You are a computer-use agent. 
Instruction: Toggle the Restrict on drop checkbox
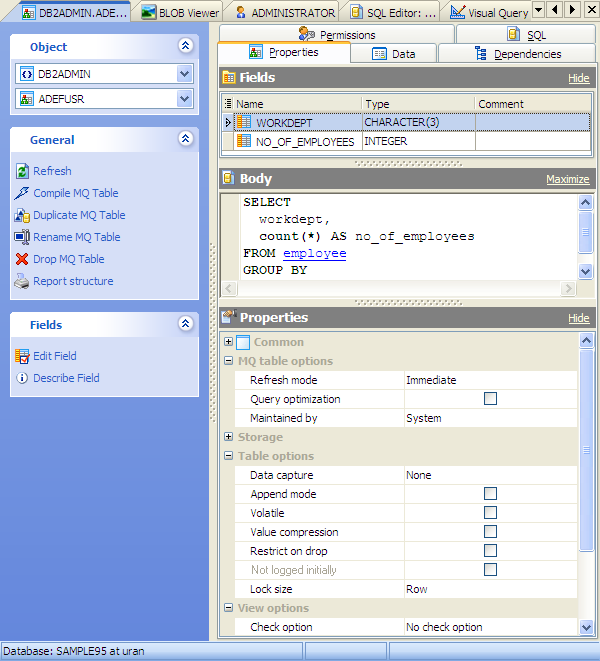490,551
